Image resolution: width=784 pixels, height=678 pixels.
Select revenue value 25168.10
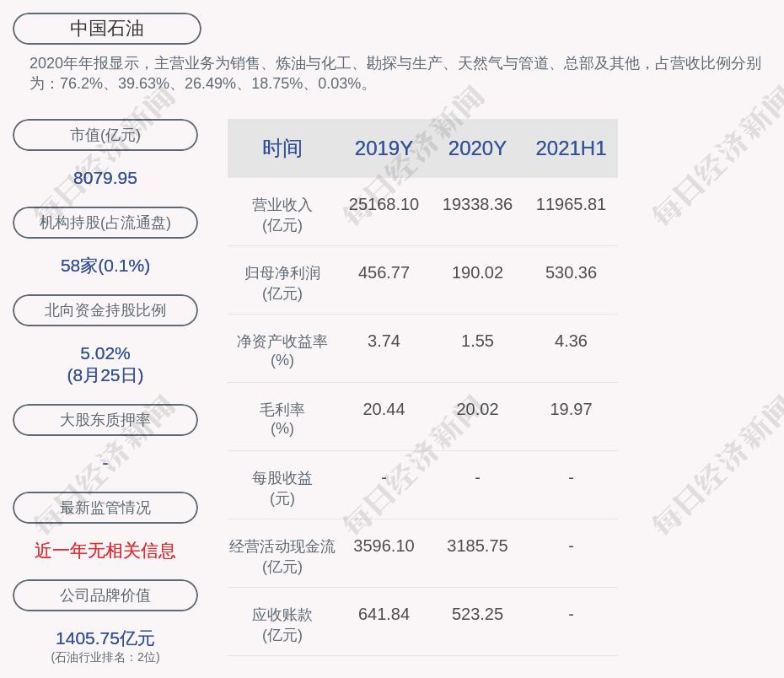[x=384, y=205]
